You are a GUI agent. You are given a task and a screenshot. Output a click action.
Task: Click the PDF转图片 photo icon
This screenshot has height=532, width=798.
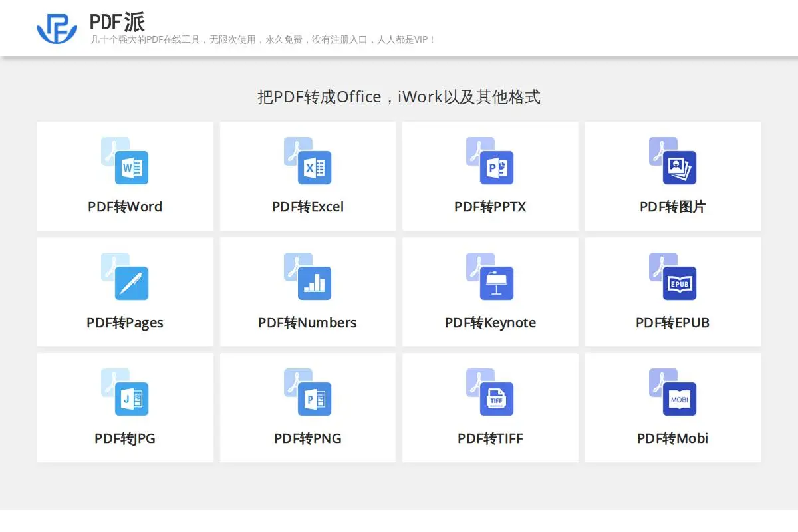point(672,160)
